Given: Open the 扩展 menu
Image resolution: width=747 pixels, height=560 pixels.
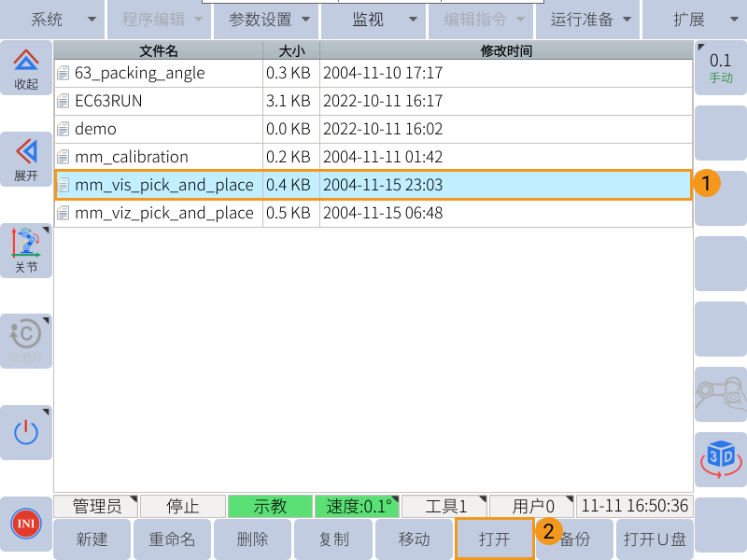Looking at the screenshot, I should [695, 20].
